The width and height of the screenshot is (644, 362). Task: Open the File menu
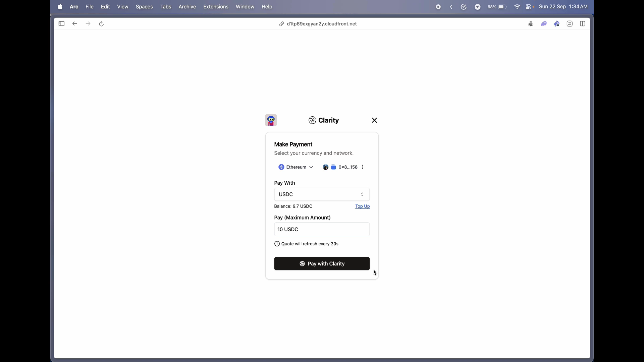tap(90, 7)
